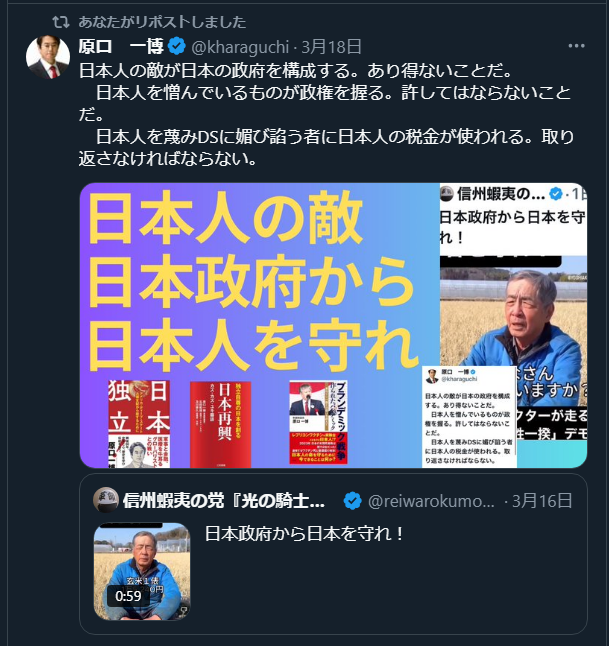Screen dimensions: 609x646
Task: Open quoted text 日本政府から日本を守れ！
Action: coord(304,534)
